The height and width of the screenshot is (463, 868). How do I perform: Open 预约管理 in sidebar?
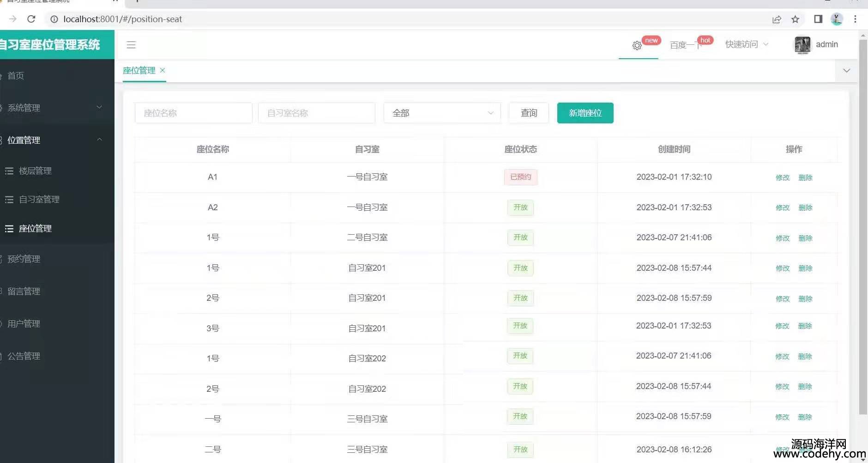click(24, 259)
